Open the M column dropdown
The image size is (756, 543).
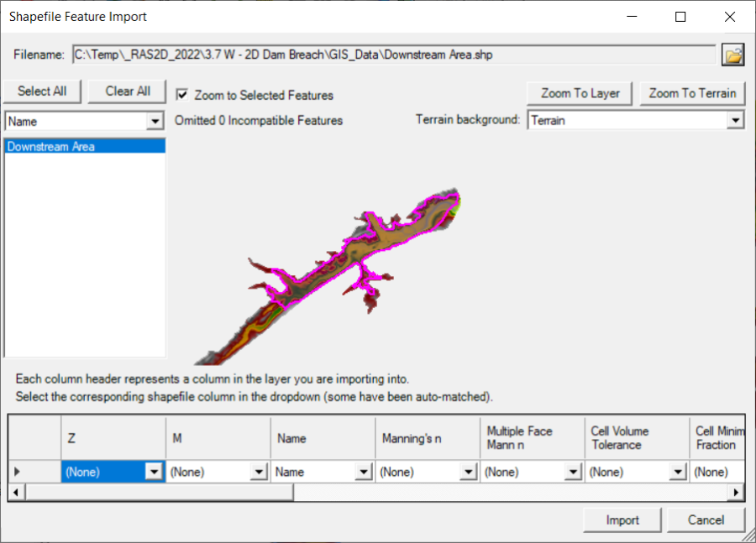tap(259, 472)
